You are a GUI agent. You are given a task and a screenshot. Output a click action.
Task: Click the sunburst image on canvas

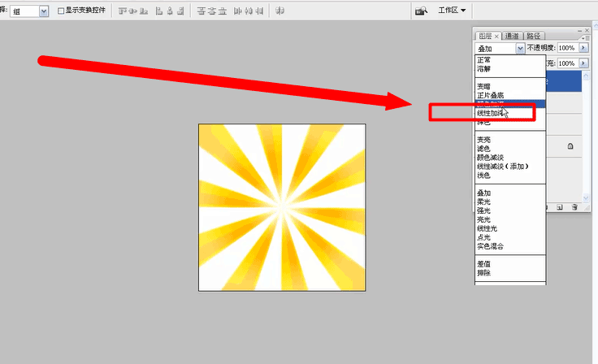(x=282, y=207)
